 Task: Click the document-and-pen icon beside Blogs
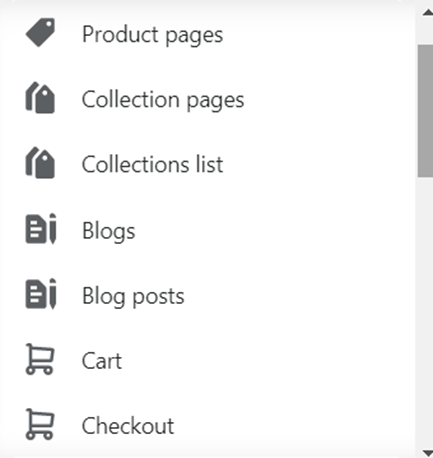(x=41, y=229)
